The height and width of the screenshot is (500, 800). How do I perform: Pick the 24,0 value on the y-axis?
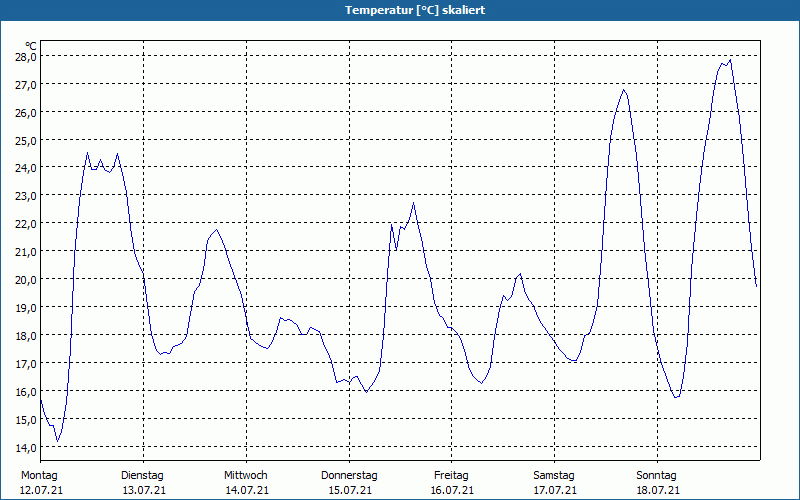[x=25, y=168]
